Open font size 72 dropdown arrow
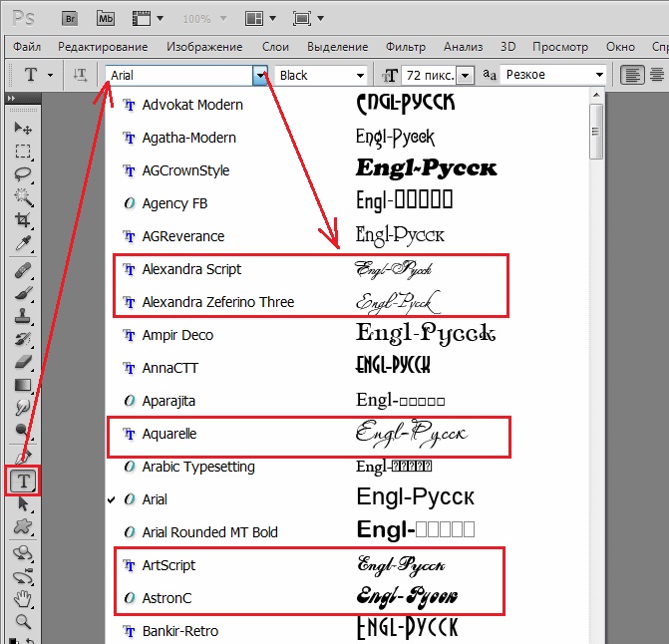Image resolution: width=669 pixels, height=644 pixels. [465, 76]
